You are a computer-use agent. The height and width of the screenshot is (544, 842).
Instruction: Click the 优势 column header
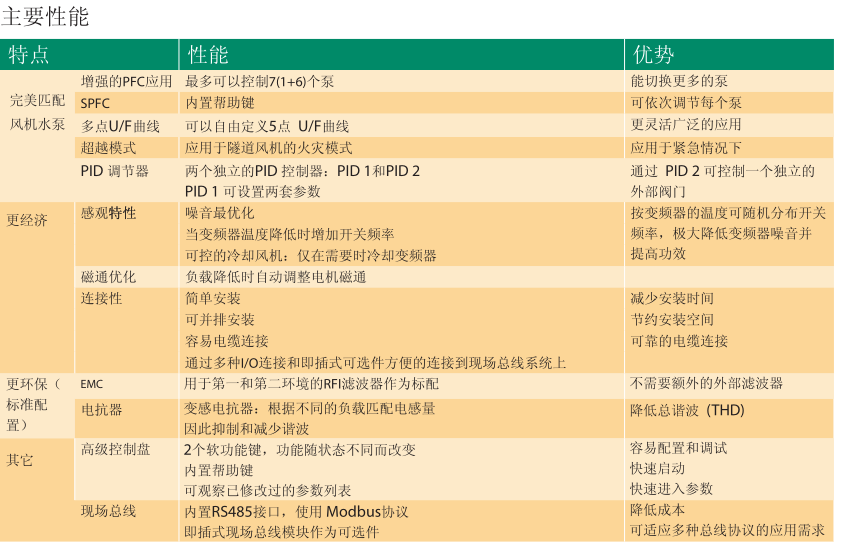coord(652,54)
